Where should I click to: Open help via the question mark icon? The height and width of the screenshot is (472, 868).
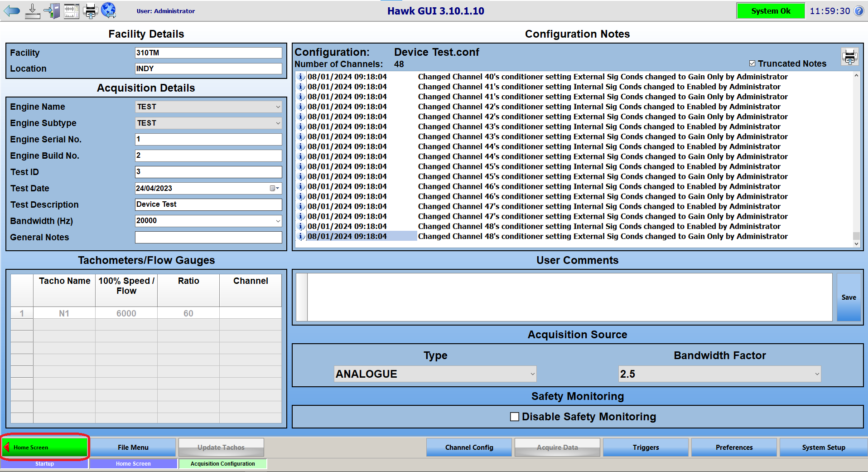859,11
